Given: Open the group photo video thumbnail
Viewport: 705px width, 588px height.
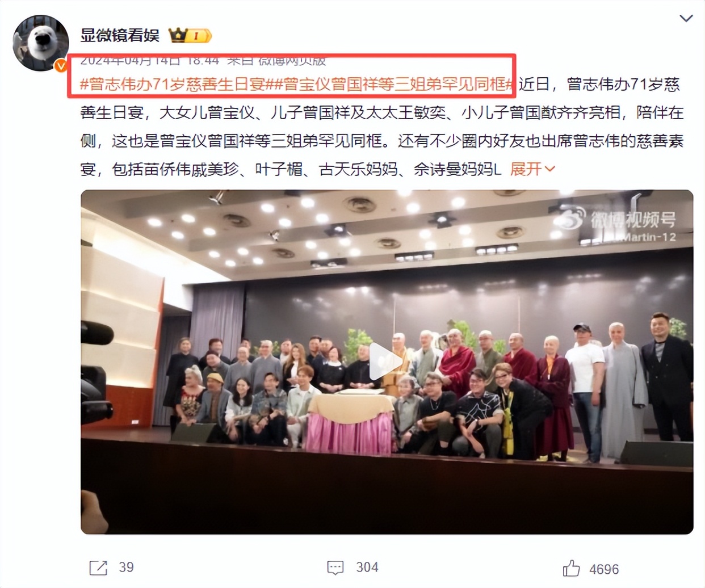Looking at the screenshot, I should click(x=387, y=362).
